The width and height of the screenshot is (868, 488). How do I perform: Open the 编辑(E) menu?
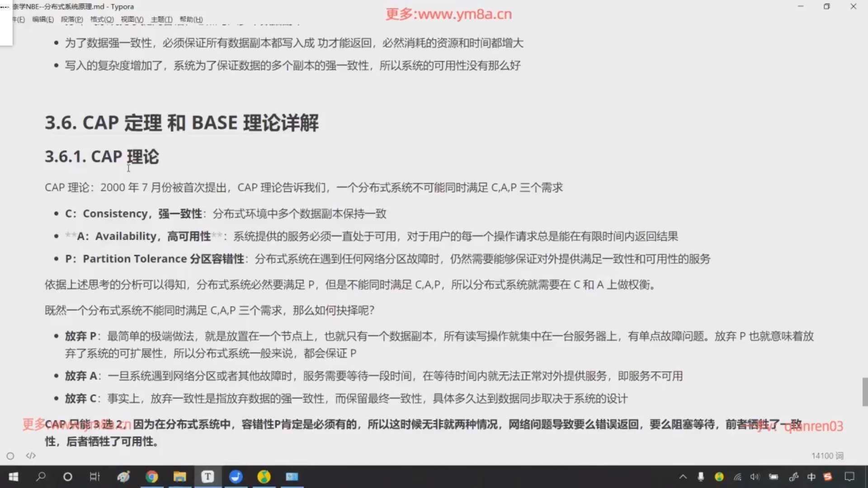coord(43,19)
